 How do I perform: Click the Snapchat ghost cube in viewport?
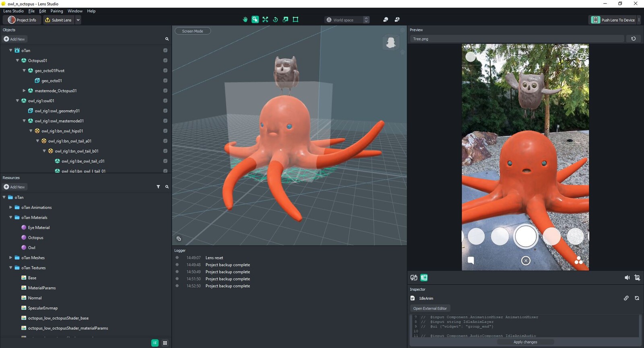click(390, 42)
